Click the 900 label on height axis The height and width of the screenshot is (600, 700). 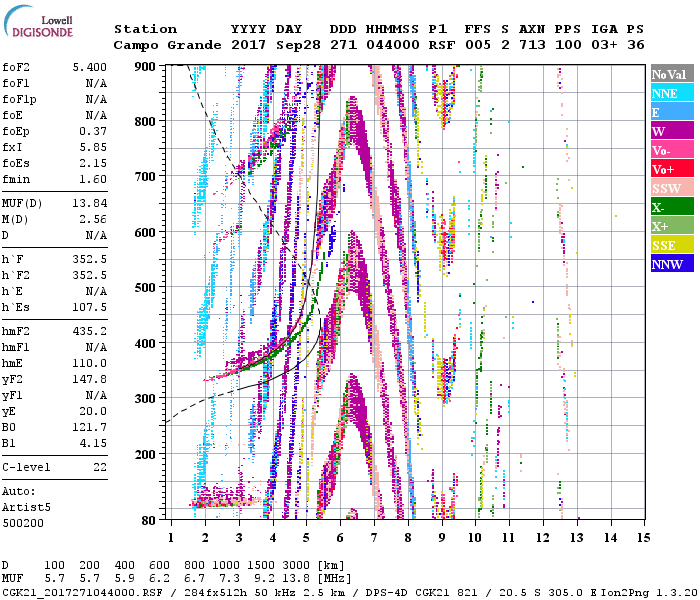pos(146,66)
